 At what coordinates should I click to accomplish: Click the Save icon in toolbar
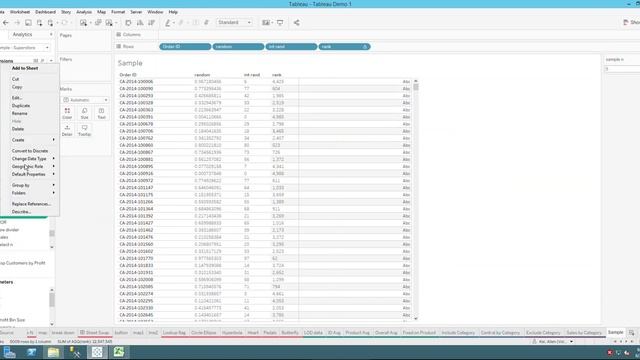(x=28, y=23)
